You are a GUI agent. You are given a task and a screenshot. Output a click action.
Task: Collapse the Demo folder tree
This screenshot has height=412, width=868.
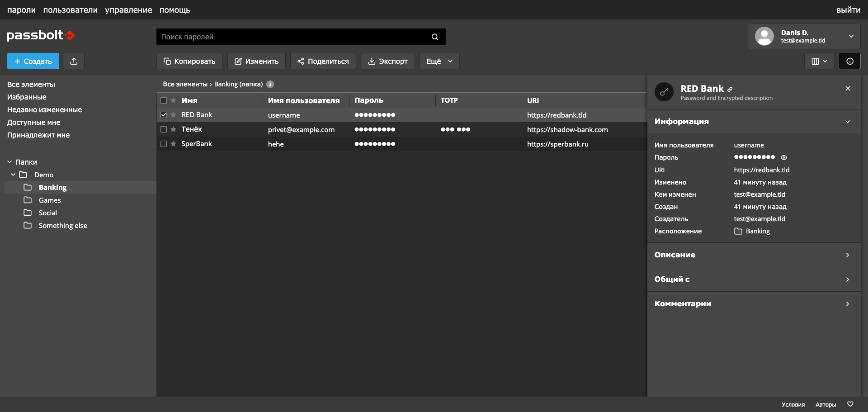click(x=13, y=175)
